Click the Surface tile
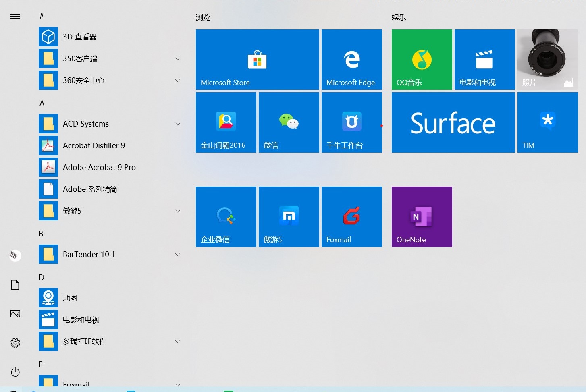Image resolution: width=586 pixels, height=392 pixels. pyautogui.click(x=453, y=122)
